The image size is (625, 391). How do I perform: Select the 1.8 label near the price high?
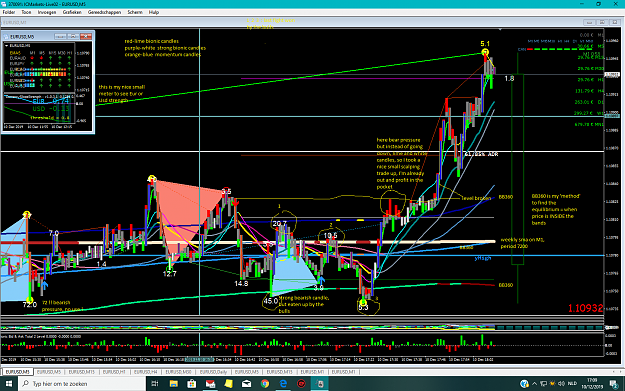click(x=509, y=79)
